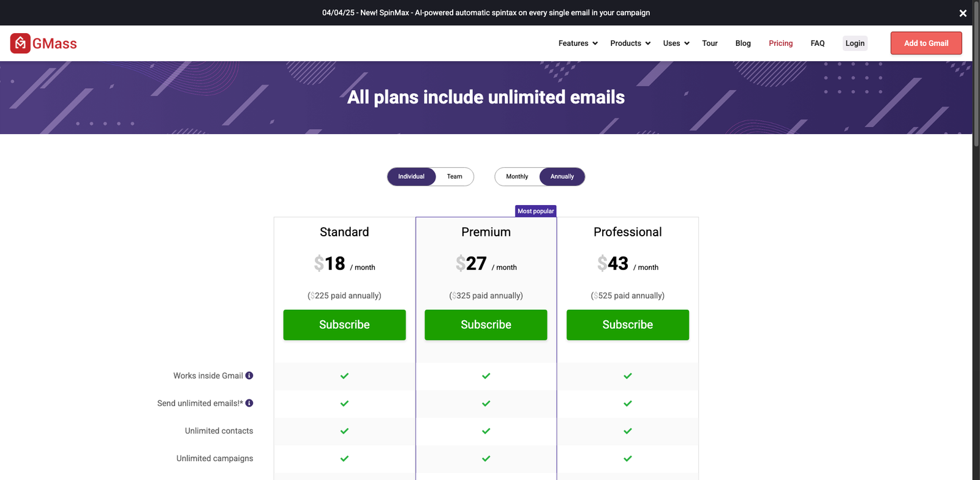Viewport: 980px width, 480px height.
Task: Click the page vertical scrollbar
Action: pyautogui.click(x=976, y=86)
